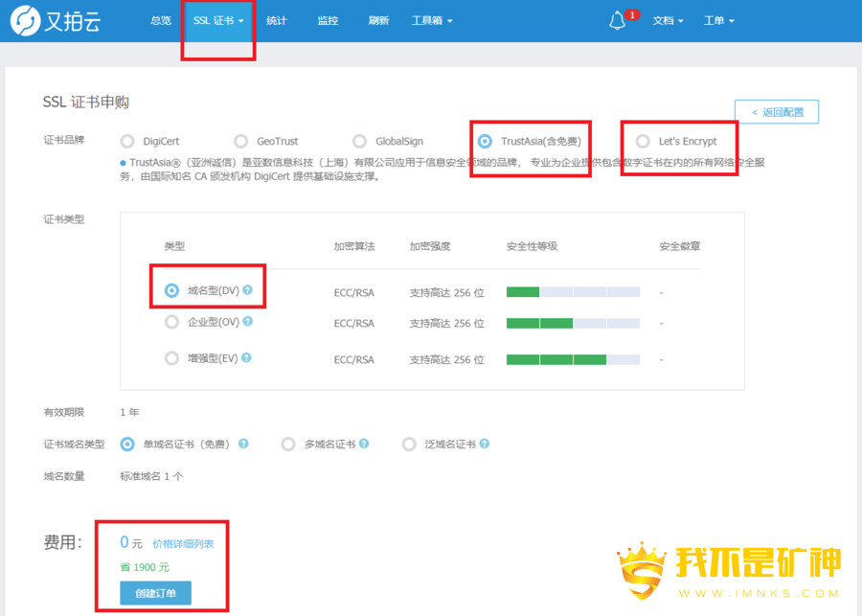Expand the SSL 证书 dropdown menu
The image size is (862, 616).
[218, 21]
